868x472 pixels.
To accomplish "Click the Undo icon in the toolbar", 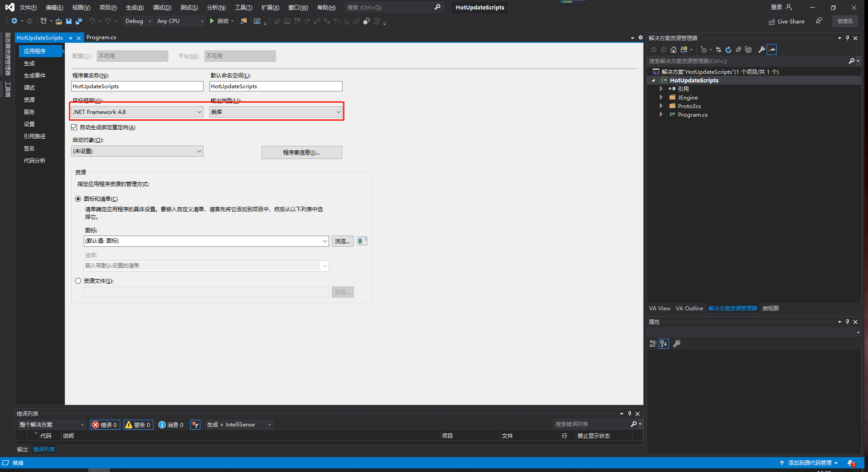I will click(93, 21).
